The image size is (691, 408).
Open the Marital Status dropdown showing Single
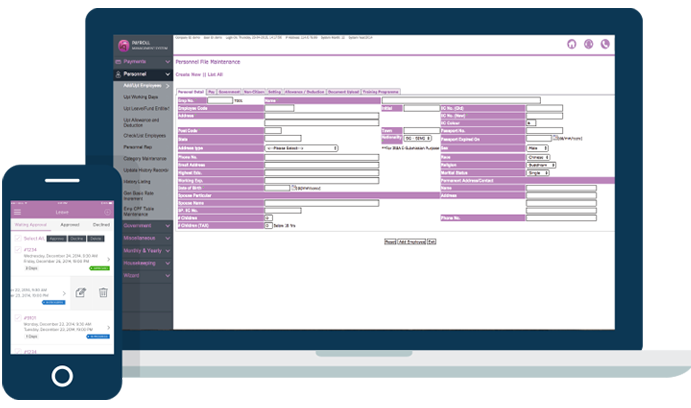tap(538, 172)
